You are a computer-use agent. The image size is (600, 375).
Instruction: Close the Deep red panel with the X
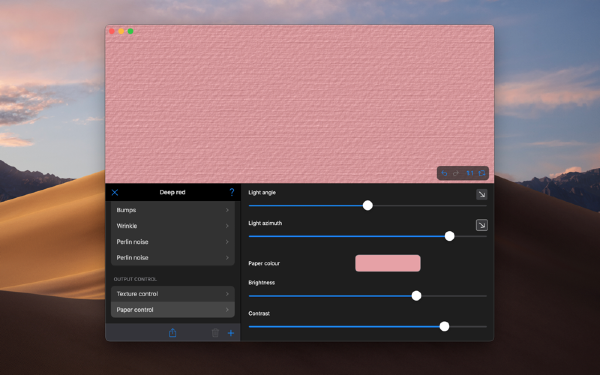click(x=115, y=192)
